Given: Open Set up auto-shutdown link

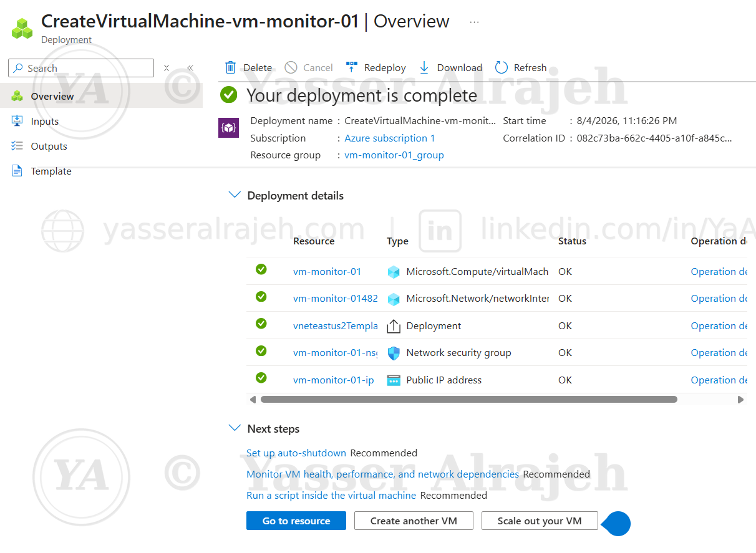Looking at the screenshot, I should pyautogui.click(x=296, y=453).
